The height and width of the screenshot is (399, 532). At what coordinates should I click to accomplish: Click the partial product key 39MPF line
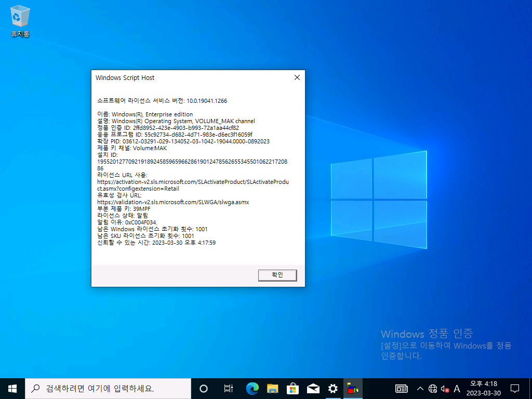124,209
